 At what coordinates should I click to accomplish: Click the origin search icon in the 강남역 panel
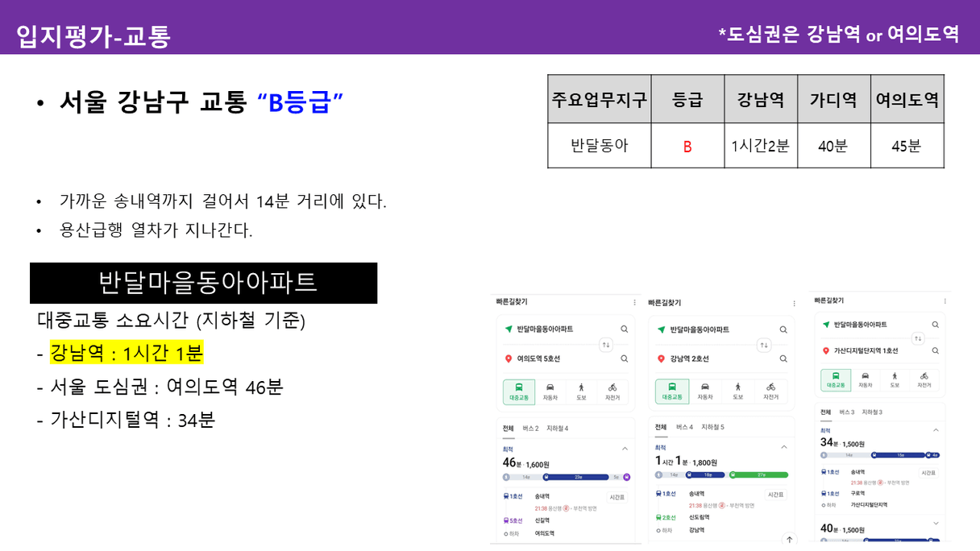pos(783,329)
